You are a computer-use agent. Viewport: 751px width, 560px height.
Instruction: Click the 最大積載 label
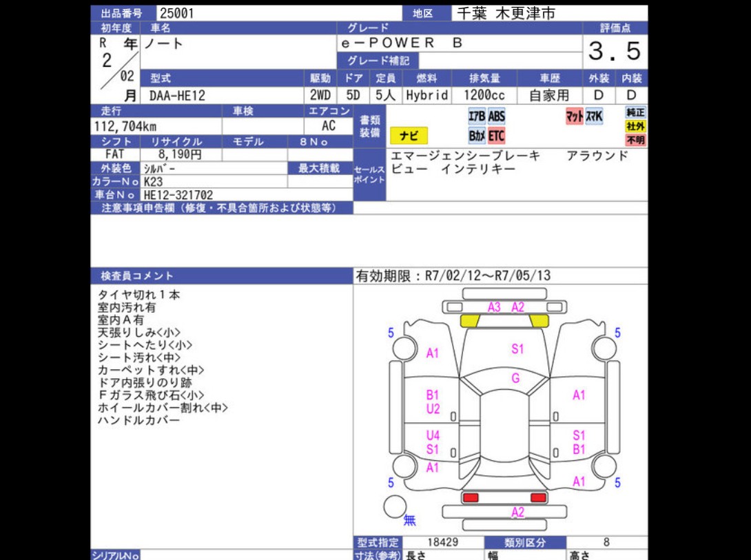pyautogui.click(x=319, y=169)
